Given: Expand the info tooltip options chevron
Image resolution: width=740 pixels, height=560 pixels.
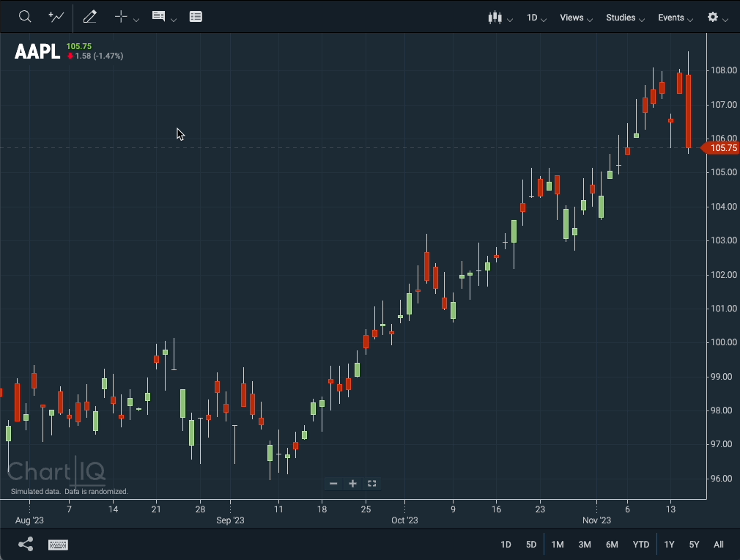Looking at the screenshot, I should click(174, 20).
